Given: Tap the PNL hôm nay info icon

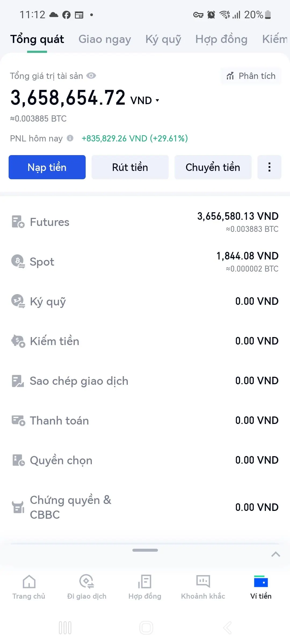Looking at the screenshot, I should tap(70, 138).
